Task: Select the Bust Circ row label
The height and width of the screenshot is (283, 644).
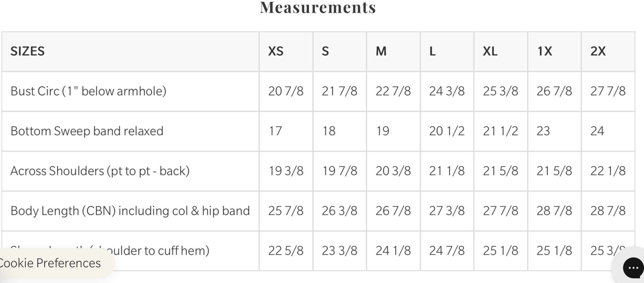Action: coord(88,91)
